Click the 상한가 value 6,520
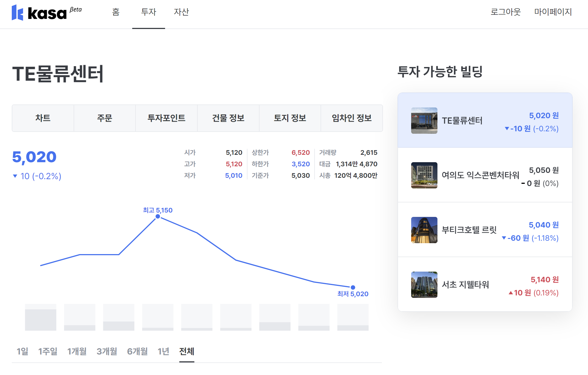588x375 pixels. 301,153
